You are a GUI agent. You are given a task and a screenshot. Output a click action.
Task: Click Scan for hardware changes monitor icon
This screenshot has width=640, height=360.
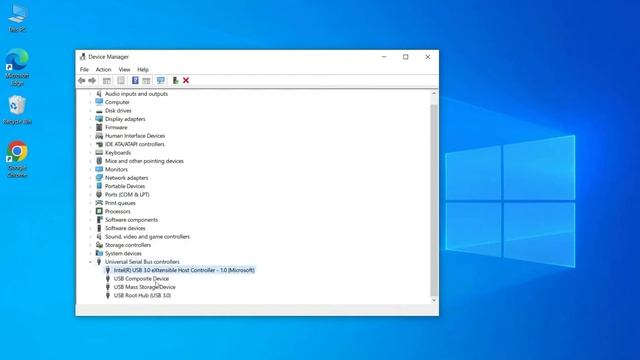coord(161,80)
